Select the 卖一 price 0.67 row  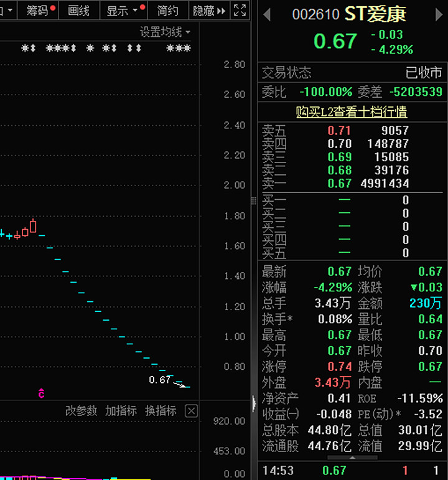(x=352, y=184)
